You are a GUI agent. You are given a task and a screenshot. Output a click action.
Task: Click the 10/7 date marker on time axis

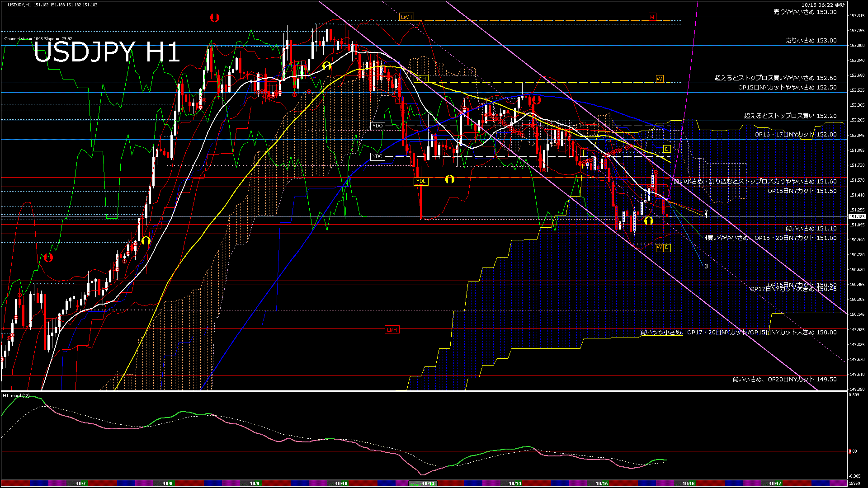(x=81, y=483)
